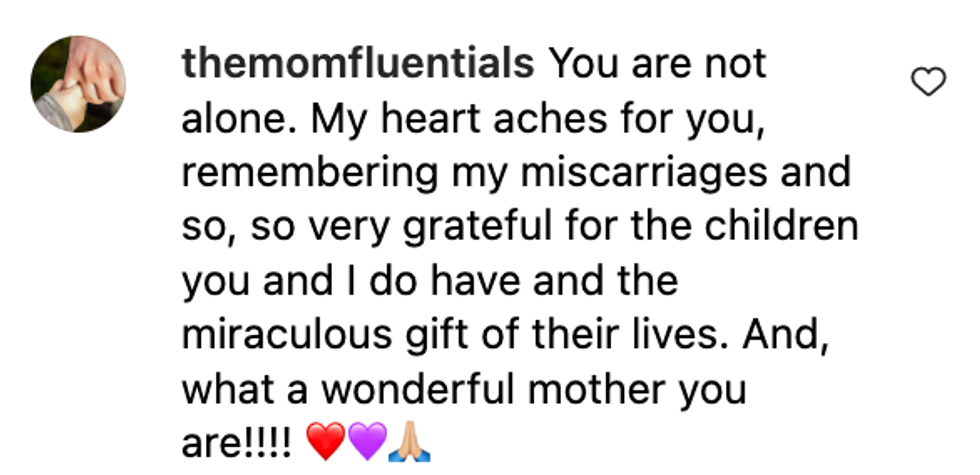980x475 pixels.
Task: Open the themomfluentials username link
Action: [357, 64]
